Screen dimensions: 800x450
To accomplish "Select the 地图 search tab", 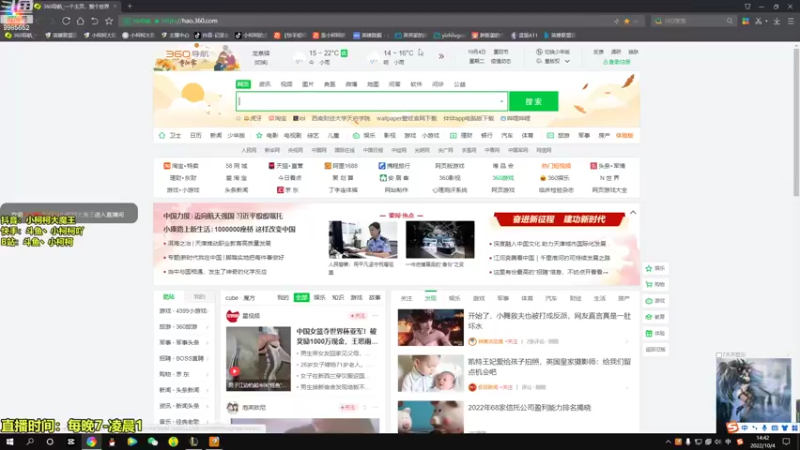I will pos(373,84).
